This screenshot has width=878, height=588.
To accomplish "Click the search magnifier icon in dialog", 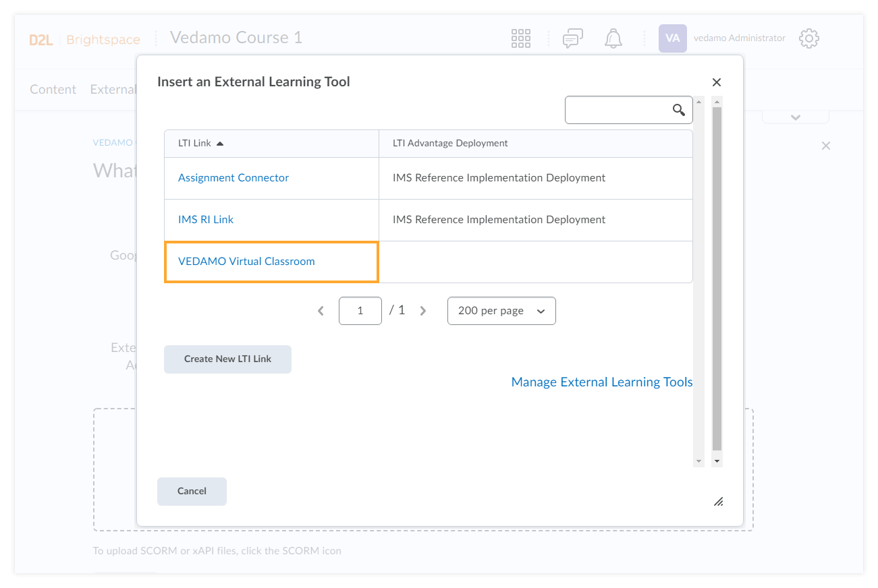I will click(679, 110).
